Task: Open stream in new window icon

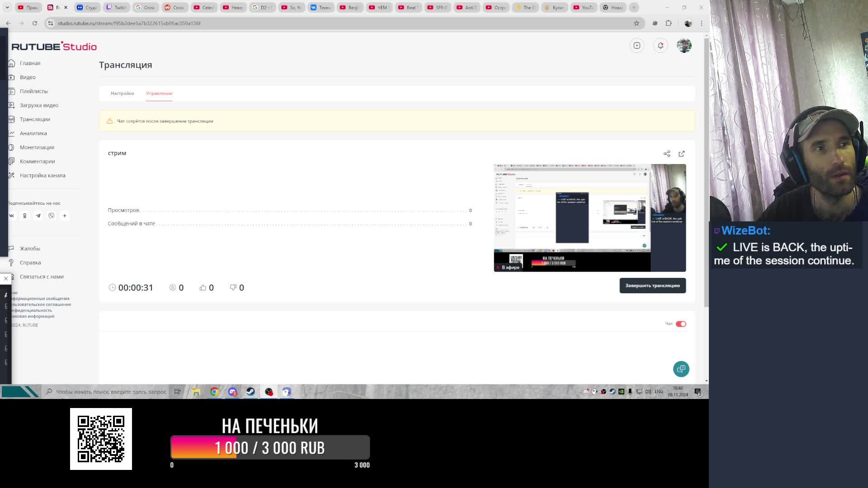Action: click(x=681, y=154)
